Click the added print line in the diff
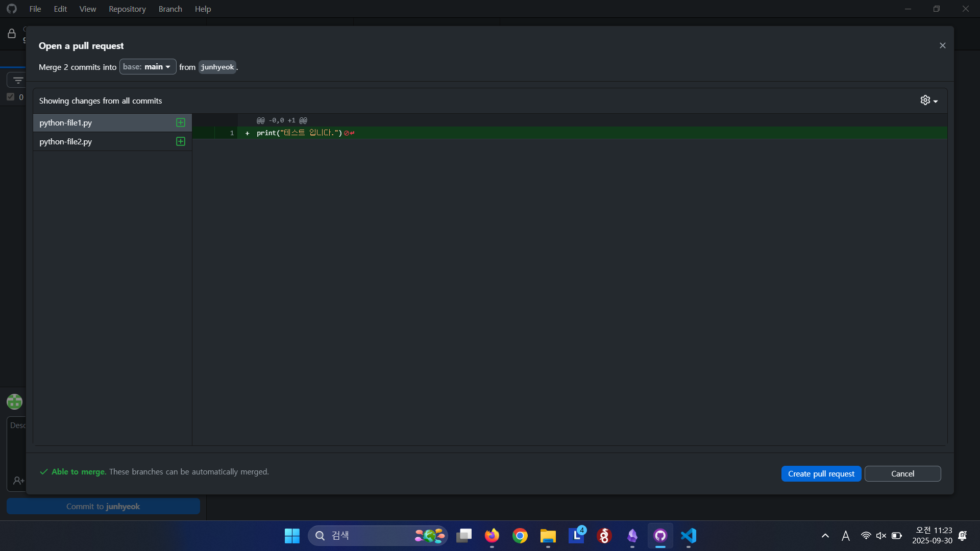Image resolution: width=980 pixels, height=551 pixels. click(570, 133)
